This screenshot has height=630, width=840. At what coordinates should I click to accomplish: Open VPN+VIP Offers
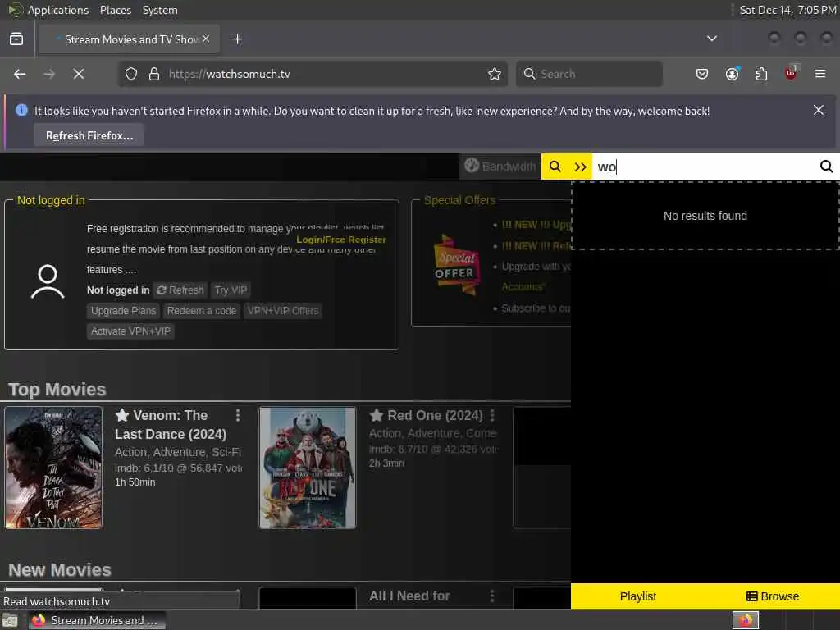283,311
